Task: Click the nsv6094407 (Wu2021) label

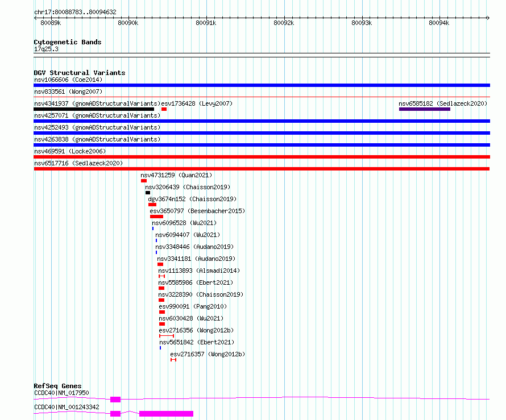Action: tap(188, 235)
